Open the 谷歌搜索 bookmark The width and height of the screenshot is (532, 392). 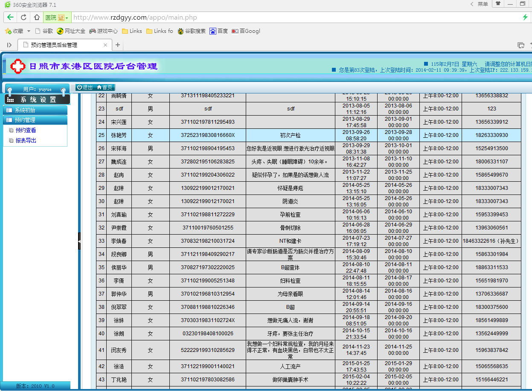[192, 31]
